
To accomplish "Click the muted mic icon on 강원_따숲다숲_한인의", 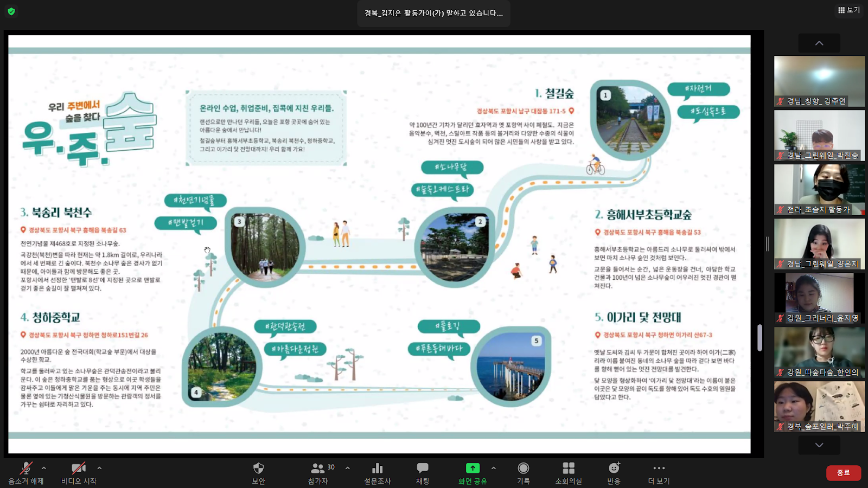I will point(781,373).
